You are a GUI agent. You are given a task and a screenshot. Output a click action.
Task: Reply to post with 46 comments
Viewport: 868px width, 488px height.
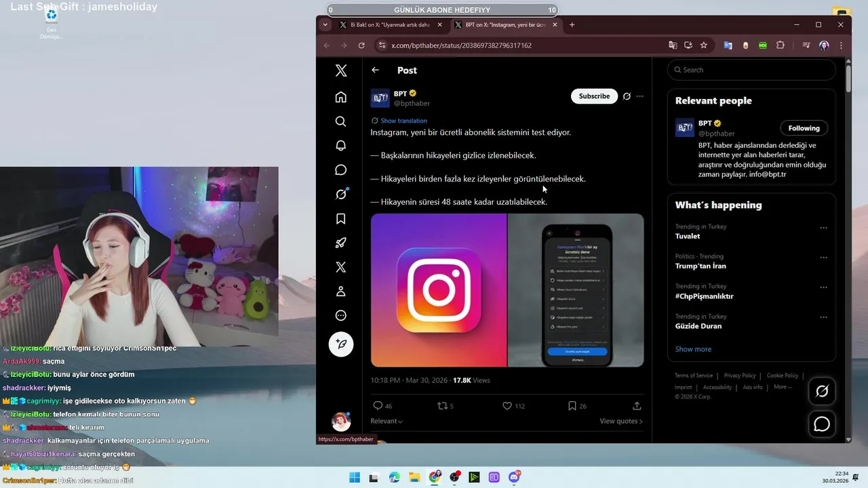point(382,406)
